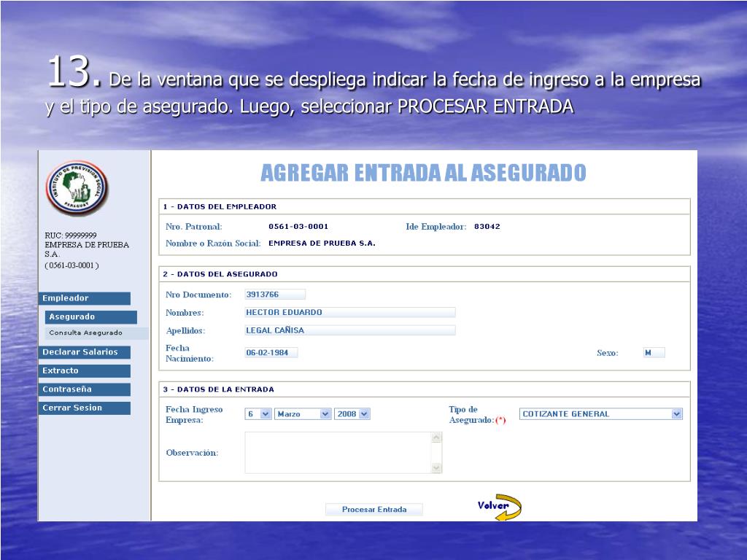Click the Nro. Patronal value 0561-03-0001
Viewport: 747px width, 560px height.
pyautogui.click(x=298, y=227)
